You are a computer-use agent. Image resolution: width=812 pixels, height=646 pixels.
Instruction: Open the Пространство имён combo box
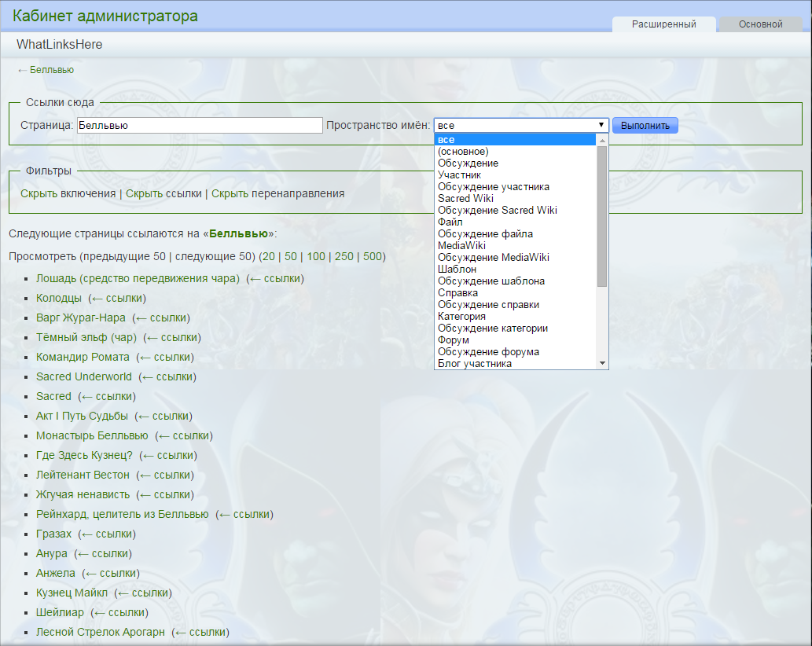521,125
